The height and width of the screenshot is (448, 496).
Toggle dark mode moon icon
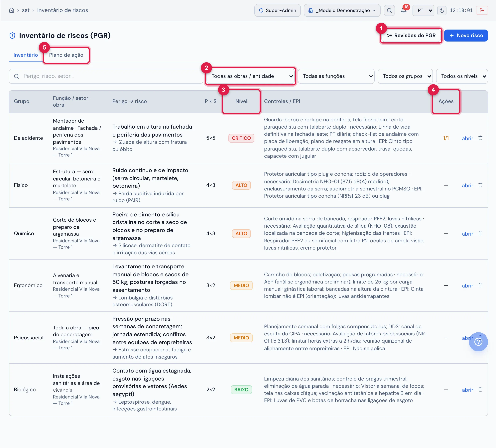click(x=442, y=10)
